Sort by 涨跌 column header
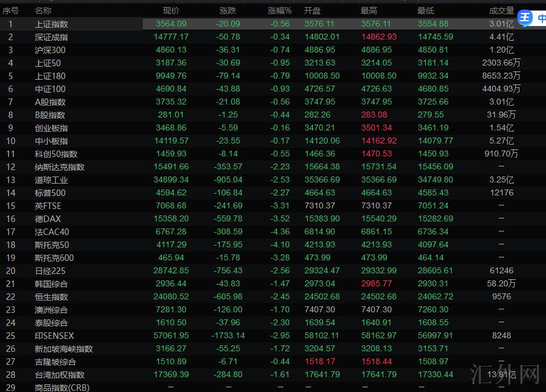The width and height of the screenshot is (546, 392). tap(227, 11)
